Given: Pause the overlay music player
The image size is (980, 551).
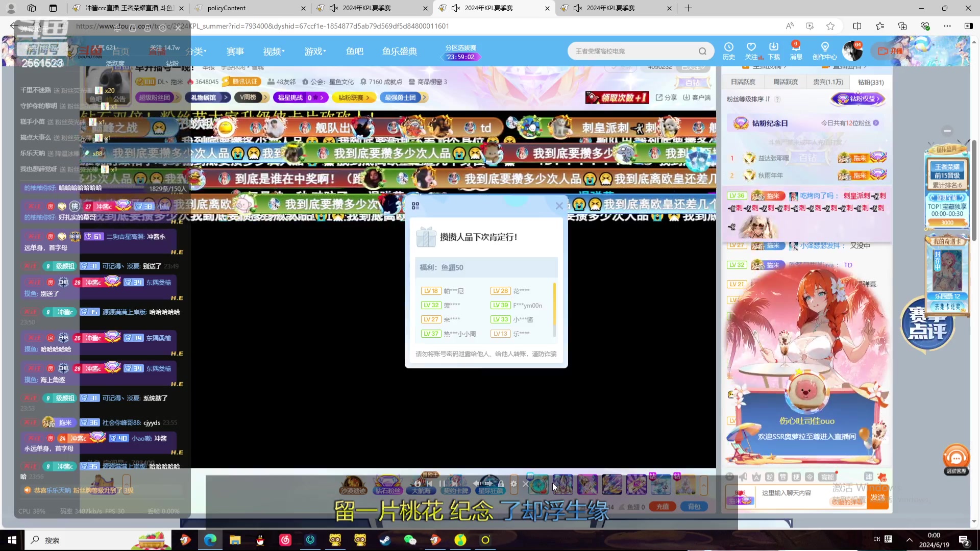Looking at the screenshot, I should 442,484.
